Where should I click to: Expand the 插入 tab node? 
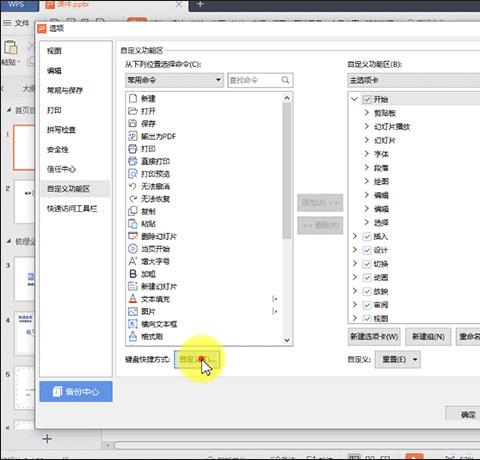click(x=355, y=236)
